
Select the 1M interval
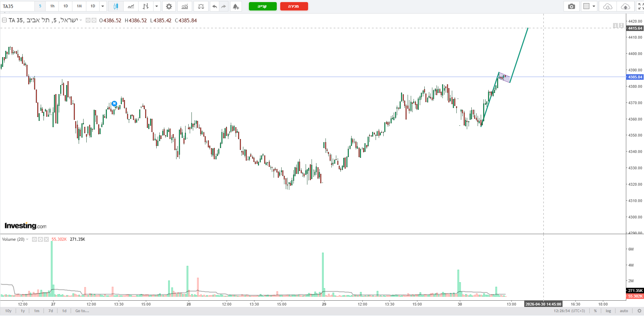[79, 6]
